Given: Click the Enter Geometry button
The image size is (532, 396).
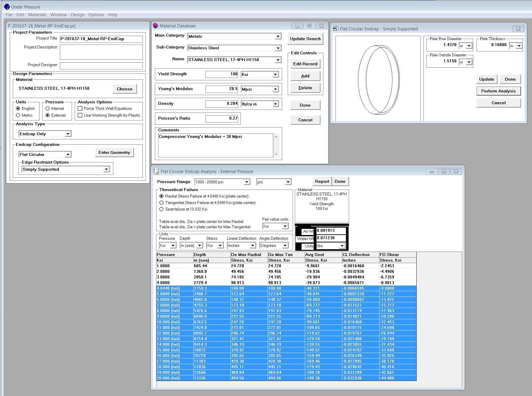Looking at the screenshot, I should [x=114, y=152].
